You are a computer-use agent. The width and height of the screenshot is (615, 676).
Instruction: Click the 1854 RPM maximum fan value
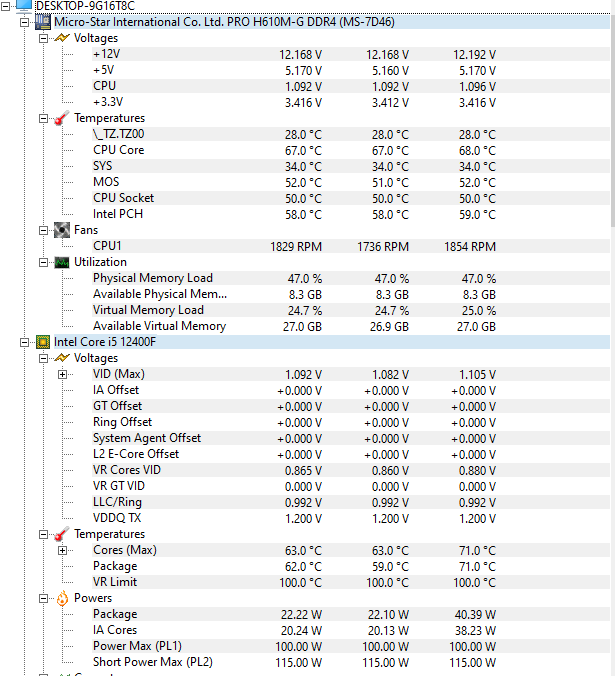[470, 247]
